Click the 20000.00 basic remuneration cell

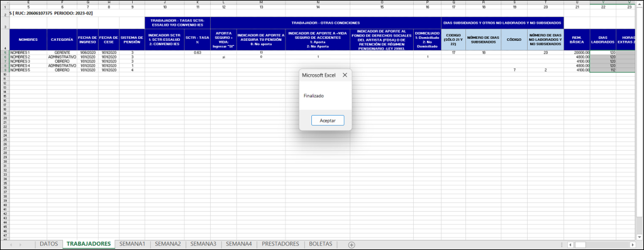coord(577,53)
